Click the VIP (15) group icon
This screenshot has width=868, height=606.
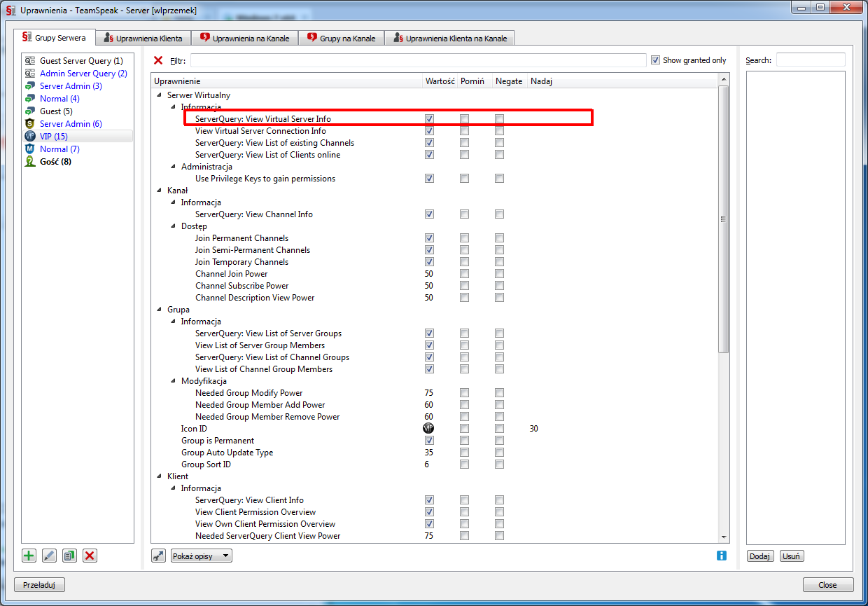pos(30,137)
